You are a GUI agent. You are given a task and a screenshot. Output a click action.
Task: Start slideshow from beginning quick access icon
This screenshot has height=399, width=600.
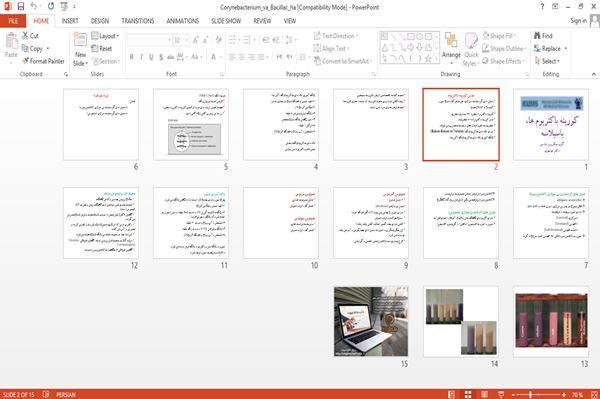pos(64,6)
